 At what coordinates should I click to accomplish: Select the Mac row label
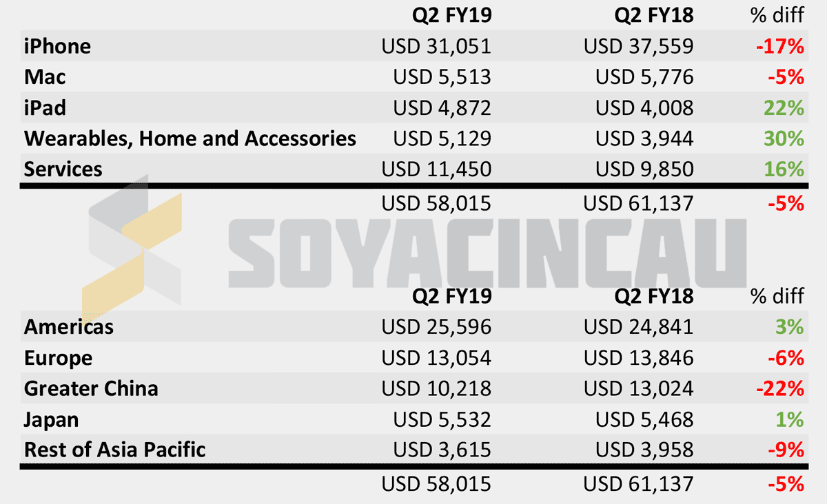45,77
